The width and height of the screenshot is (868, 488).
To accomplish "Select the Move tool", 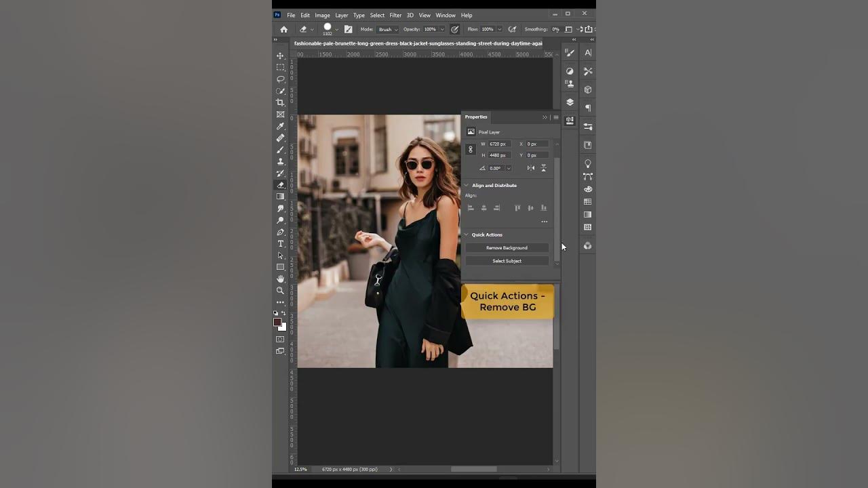I will [280, 56].
